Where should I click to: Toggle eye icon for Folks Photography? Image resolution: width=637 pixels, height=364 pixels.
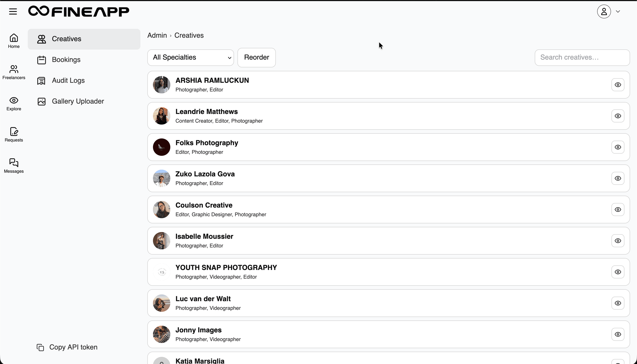coord(618,147)
